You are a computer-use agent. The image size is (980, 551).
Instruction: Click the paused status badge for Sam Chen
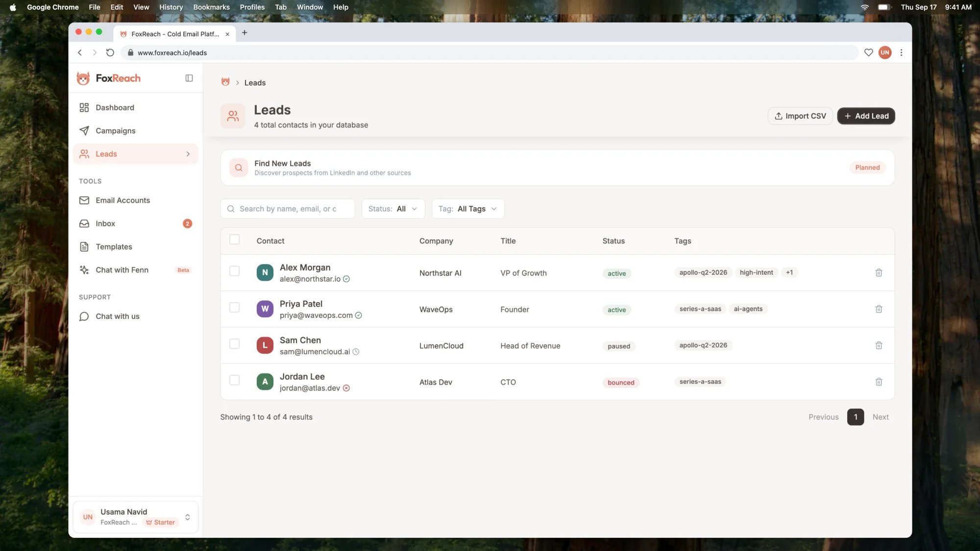619,346
